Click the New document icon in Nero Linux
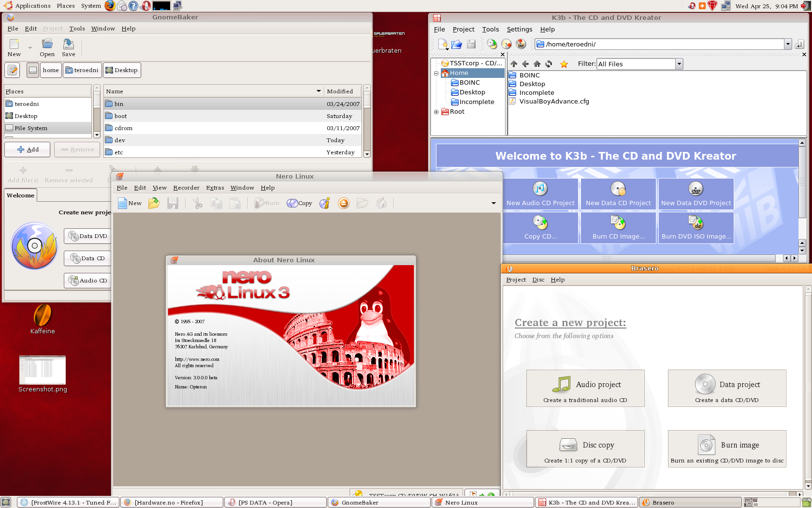 point(130,203)
